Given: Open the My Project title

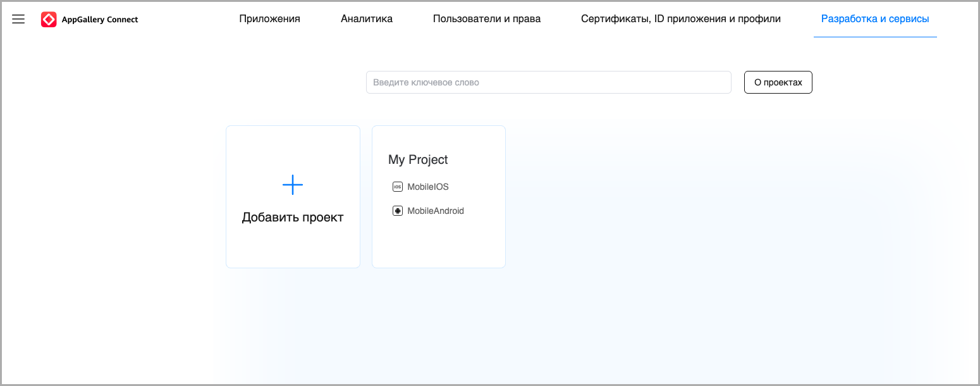Looking at the screenshot, I should 418,160.
